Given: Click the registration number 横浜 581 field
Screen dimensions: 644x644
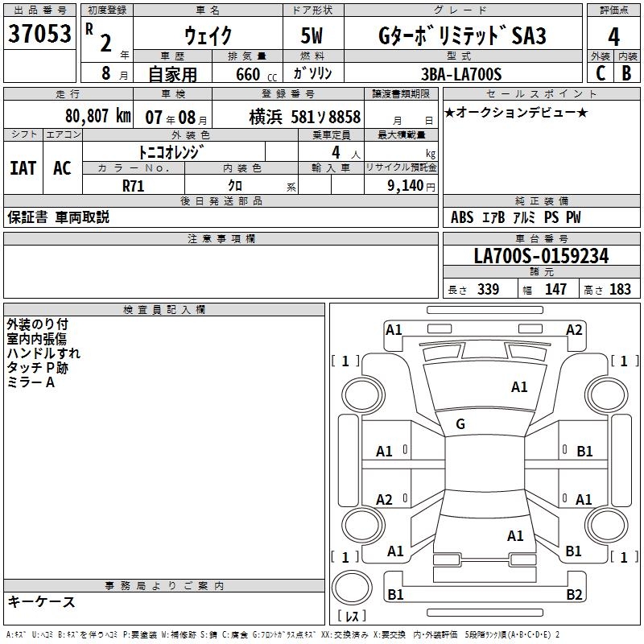Looking at the screenshot, I should click(x=288, y=117).
